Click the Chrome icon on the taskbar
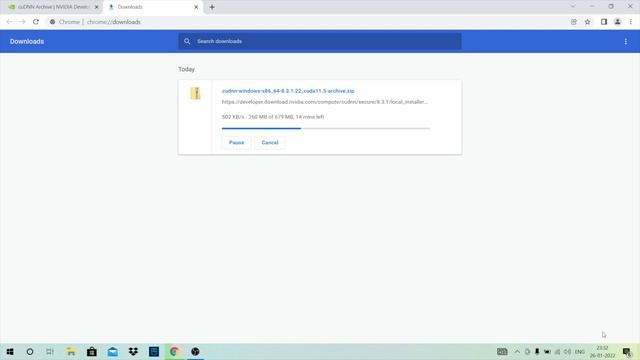 click(174, 351)
